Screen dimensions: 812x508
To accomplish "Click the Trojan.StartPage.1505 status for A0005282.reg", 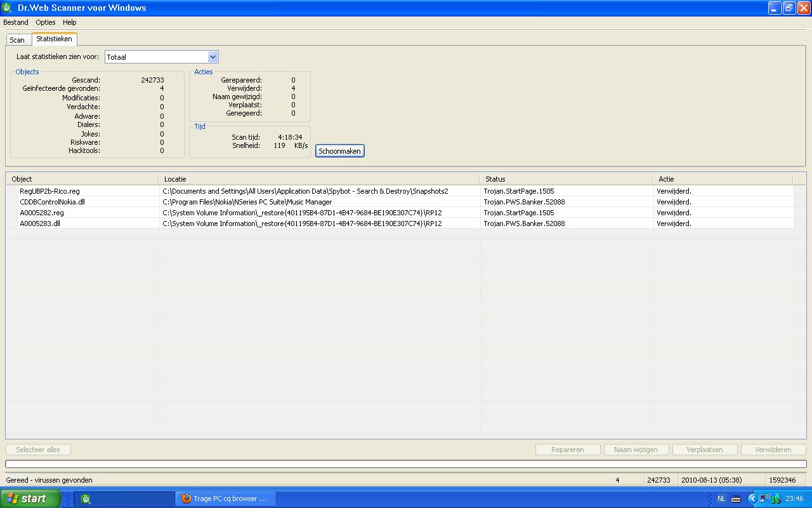I will (x=519, y=213).
